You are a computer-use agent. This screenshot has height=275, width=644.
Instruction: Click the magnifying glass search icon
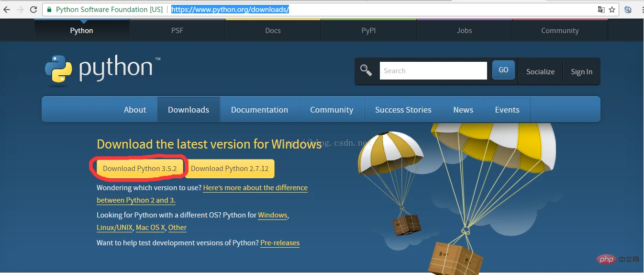pyautogui.click(x=366, y=70)
